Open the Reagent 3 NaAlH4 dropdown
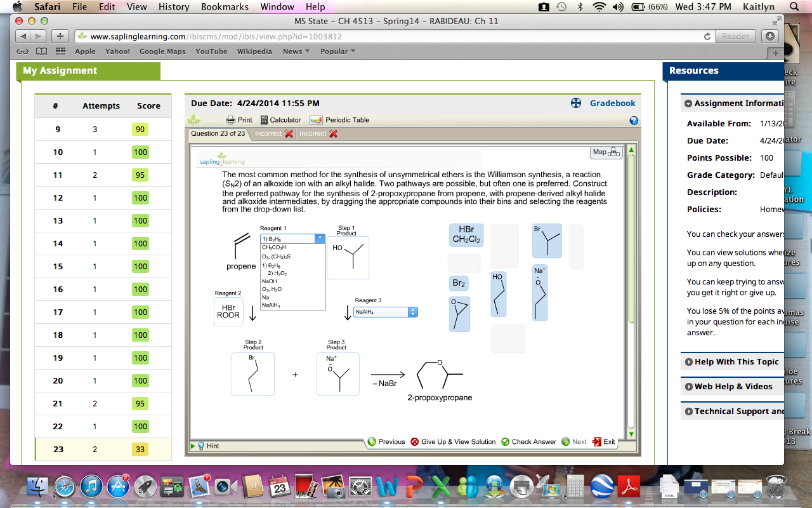The width and height of the screenshot is (812, 508). coord(413,312)
